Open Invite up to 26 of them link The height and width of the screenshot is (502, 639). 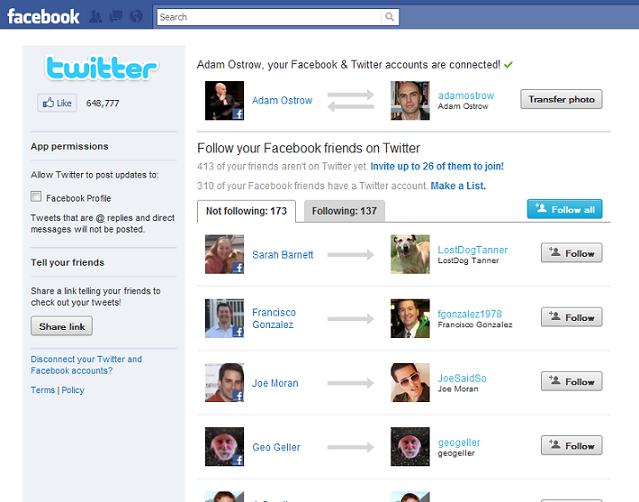[437, 166]
